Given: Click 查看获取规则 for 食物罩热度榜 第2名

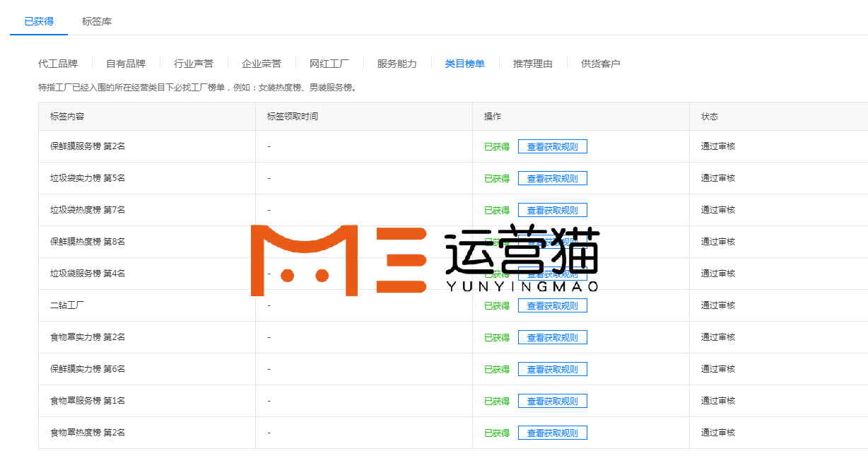Looking at the screenshot, I should pos(553,433).
